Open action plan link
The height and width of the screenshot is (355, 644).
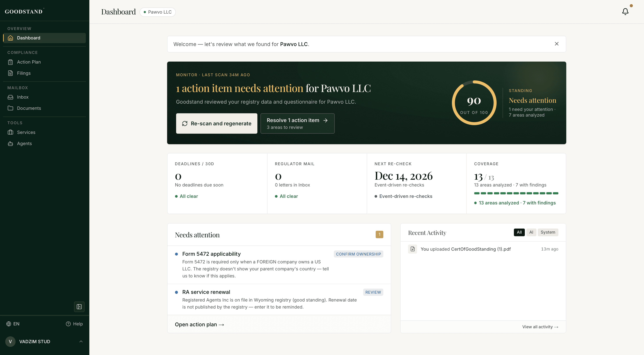click(200, 325)
